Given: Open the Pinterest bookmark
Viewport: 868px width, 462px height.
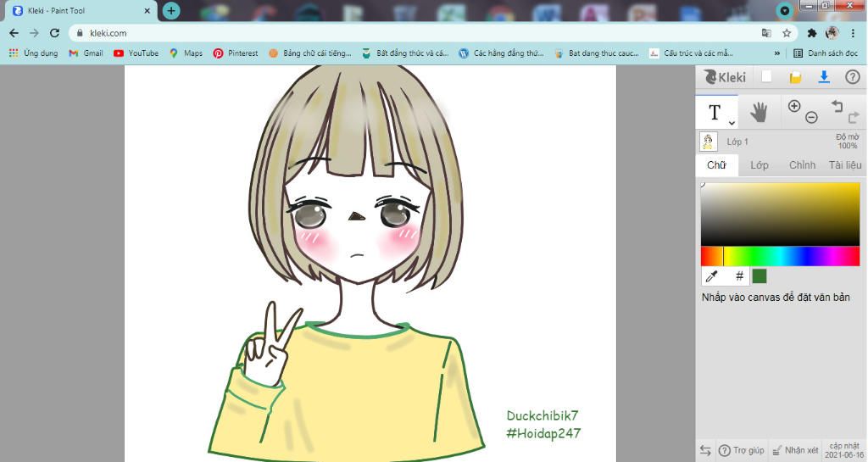Looking at the screenshot, I should click(236, 53).
